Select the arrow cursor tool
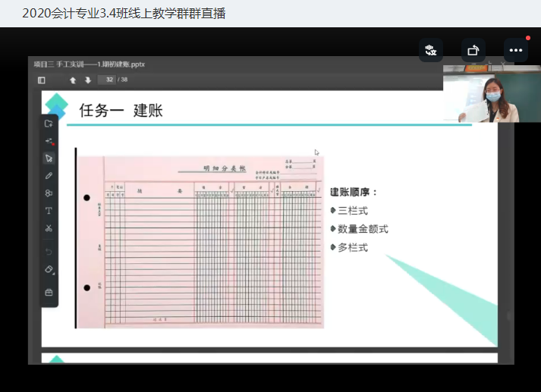Screen dimensions: 541x392 point(49,158)
